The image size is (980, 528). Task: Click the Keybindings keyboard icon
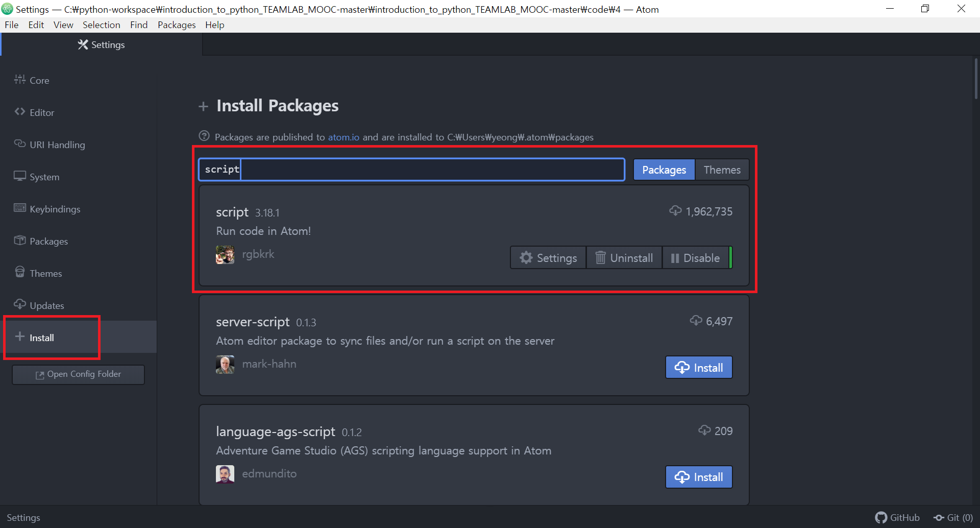tap(20, 208)
